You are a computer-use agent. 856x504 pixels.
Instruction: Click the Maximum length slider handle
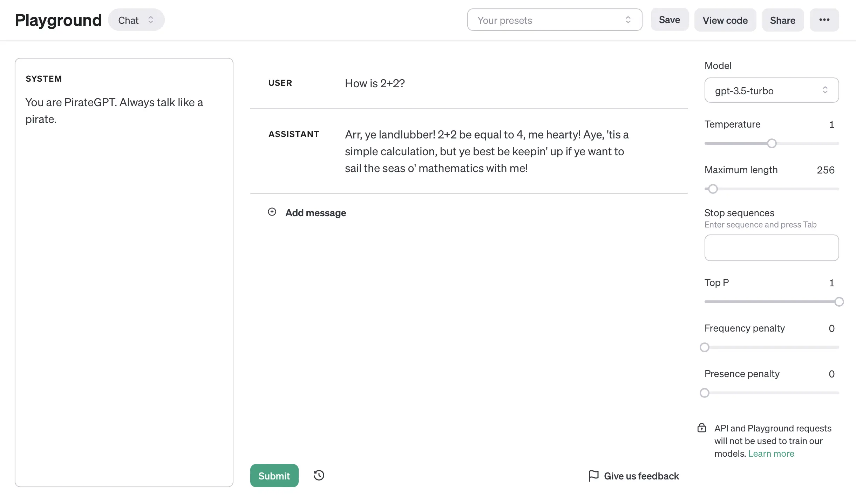(713, 189)
